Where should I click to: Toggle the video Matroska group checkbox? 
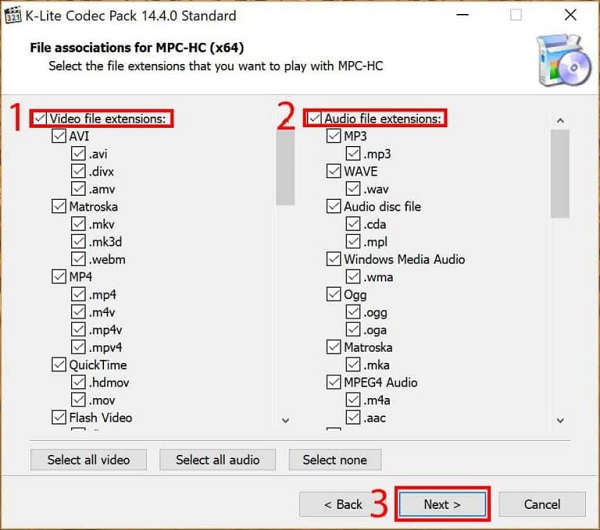point(59,206)
